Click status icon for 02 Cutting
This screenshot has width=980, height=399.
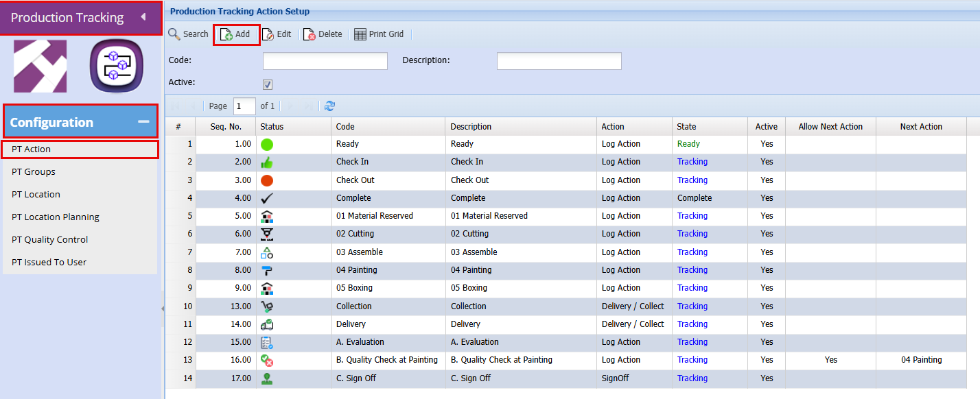pyautogui.click(x=267, y=234)
